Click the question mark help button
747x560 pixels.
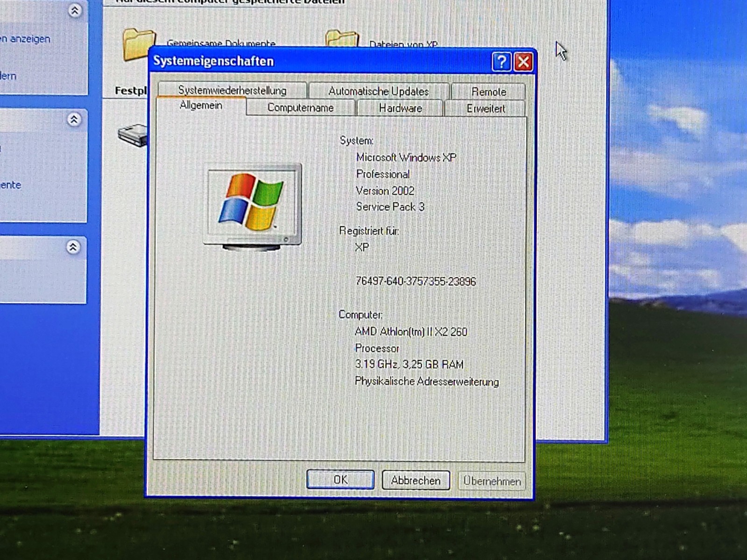pyautogui.click(x=501, y=62)
